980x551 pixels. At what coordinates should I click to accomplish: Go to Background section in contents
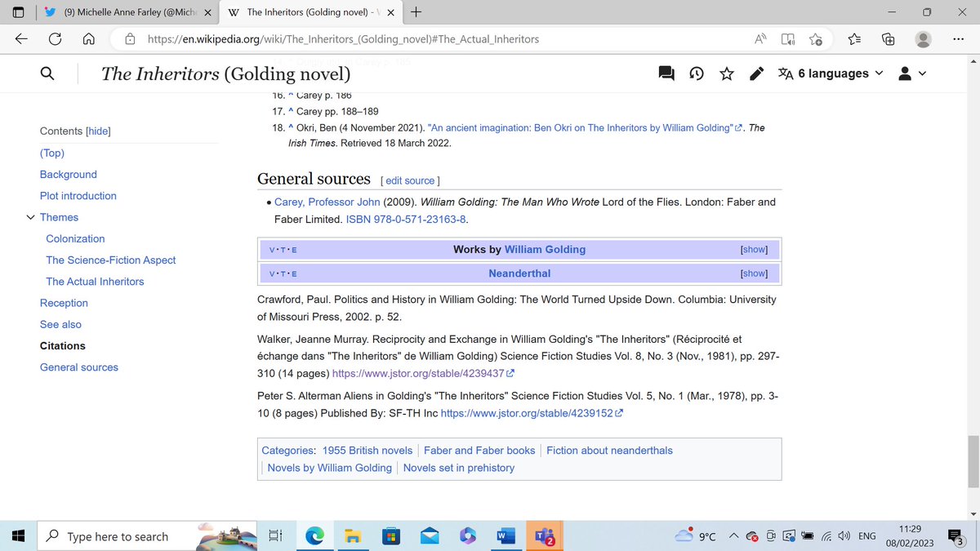click(x=69, y=174)
